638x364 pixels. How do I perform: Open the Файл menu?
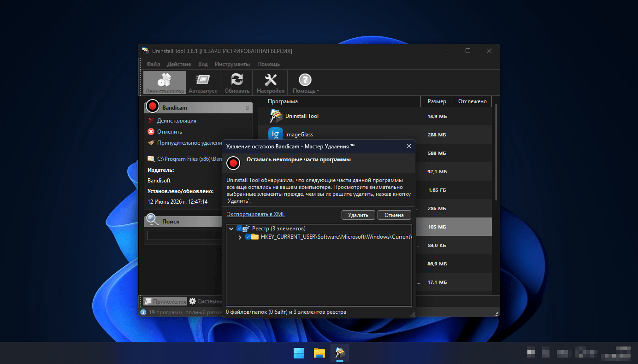[x=154, y=64]
